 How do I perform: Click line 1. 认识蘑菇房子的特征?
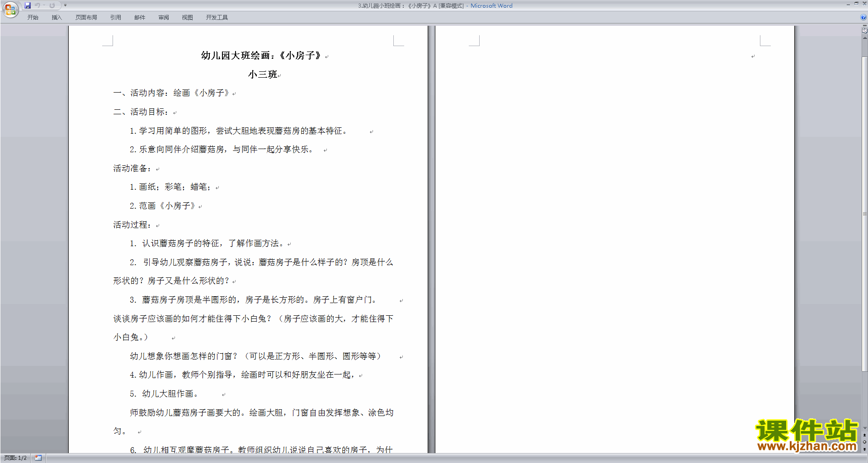click(208, 243)
